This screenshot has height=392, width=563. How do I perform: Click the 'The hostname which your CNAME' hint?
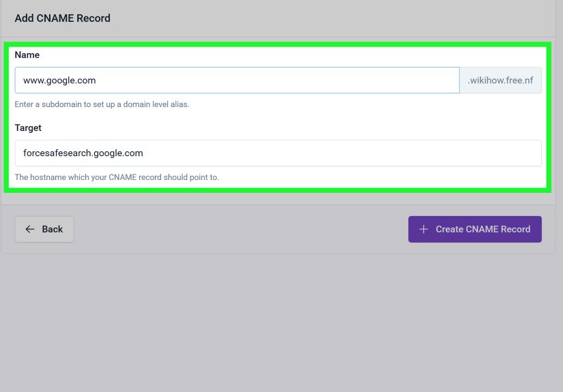117,177
